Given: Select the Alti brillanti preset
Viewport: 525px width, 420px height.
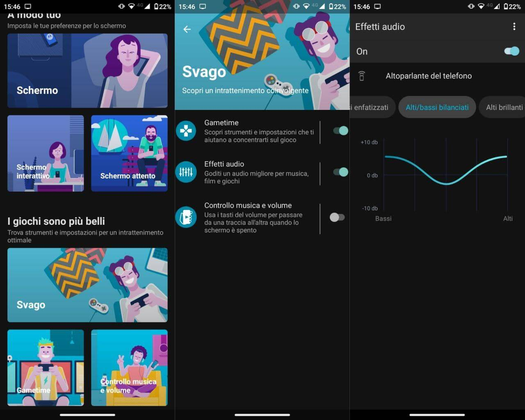Looking at the screenshot, I should click(502, 107).
